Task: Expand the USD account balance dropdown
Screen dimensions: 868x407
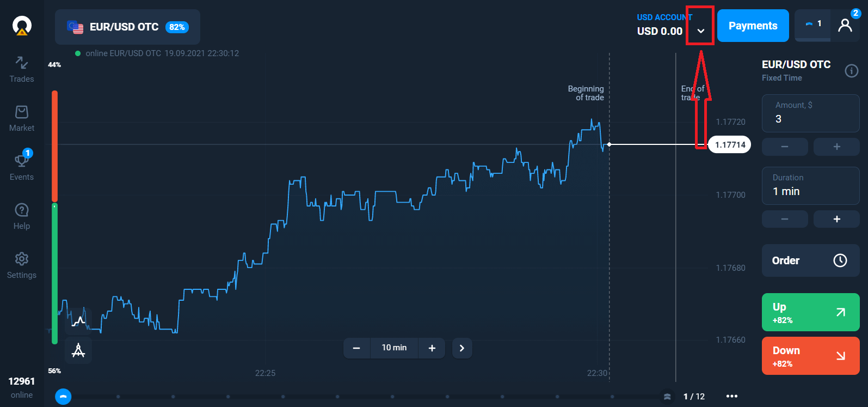Action: click(x=700, y=26)
